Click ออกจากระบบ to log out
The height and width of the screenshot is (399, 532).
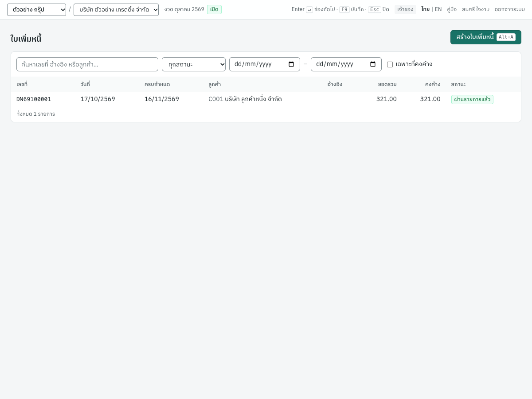[510, 9]
